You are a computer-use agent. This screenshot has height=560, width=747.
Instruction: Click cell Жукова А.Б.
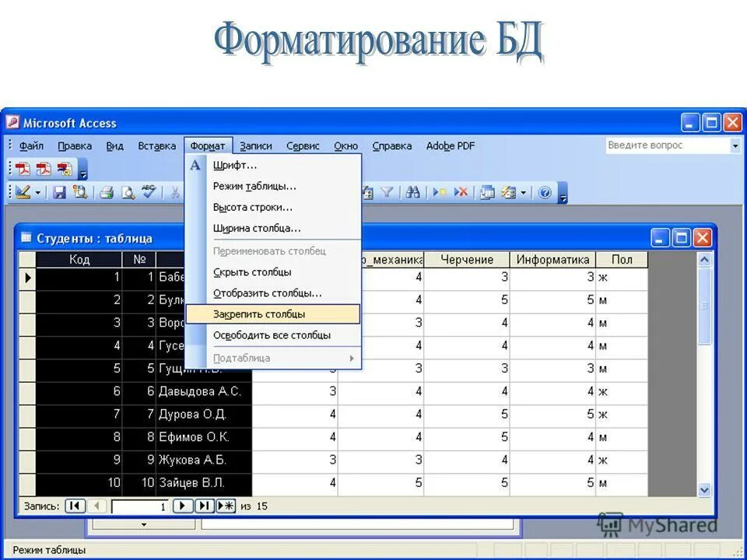coord(204,460)
